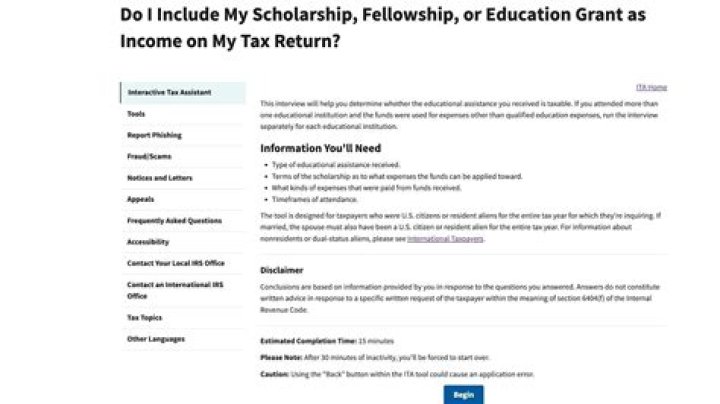Click Notices and Letters in sidebar
This screenshot has width=720, height=404.
[160, 178]
